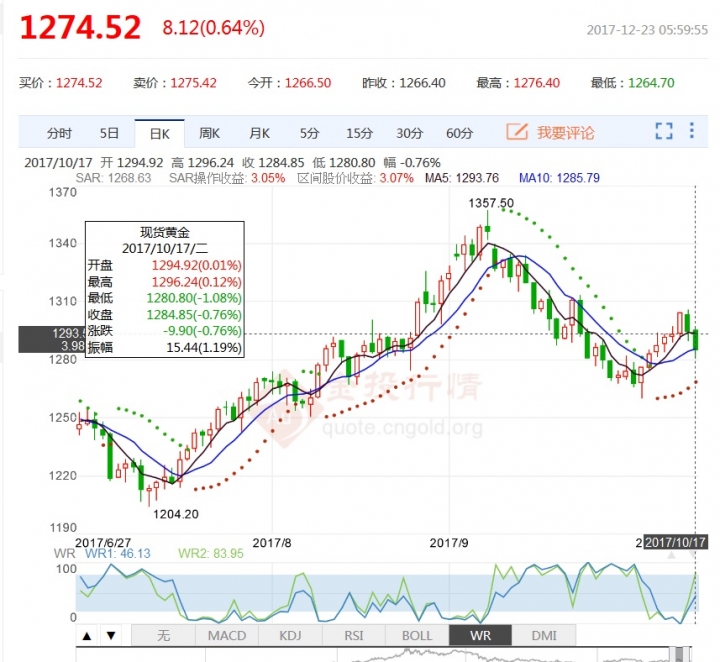Click the fullscreen expand icon

pyautogui.click(x=664, y=132)
